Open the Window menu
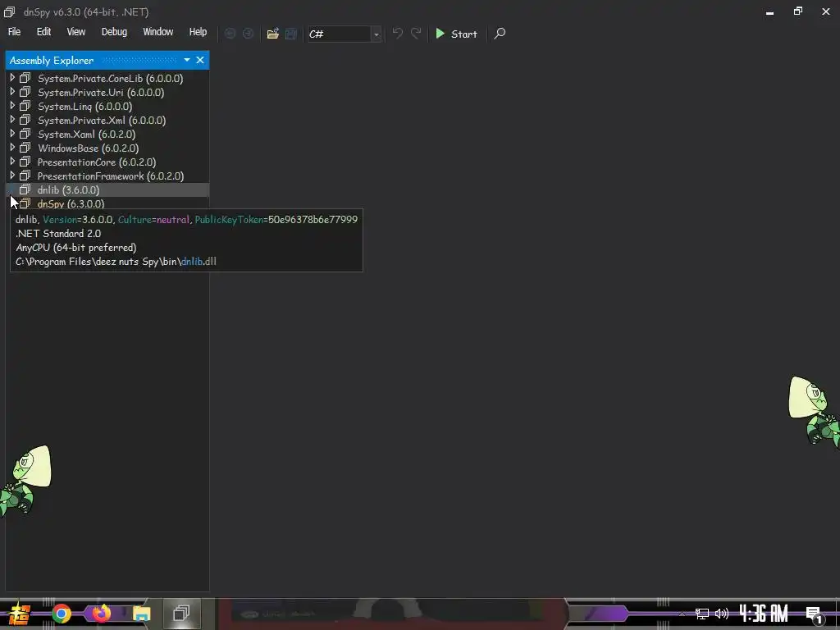 158,32
